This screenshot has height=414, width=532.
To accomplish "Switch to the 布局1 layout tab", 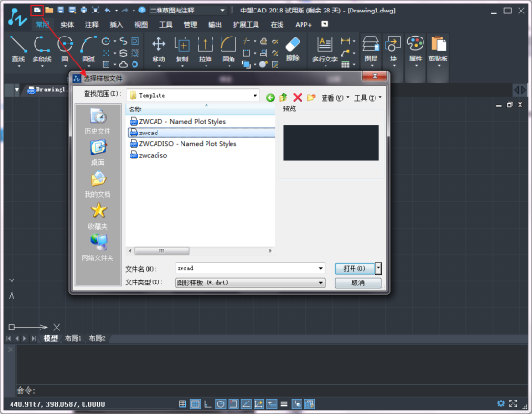I will click(x=73, y=338).
